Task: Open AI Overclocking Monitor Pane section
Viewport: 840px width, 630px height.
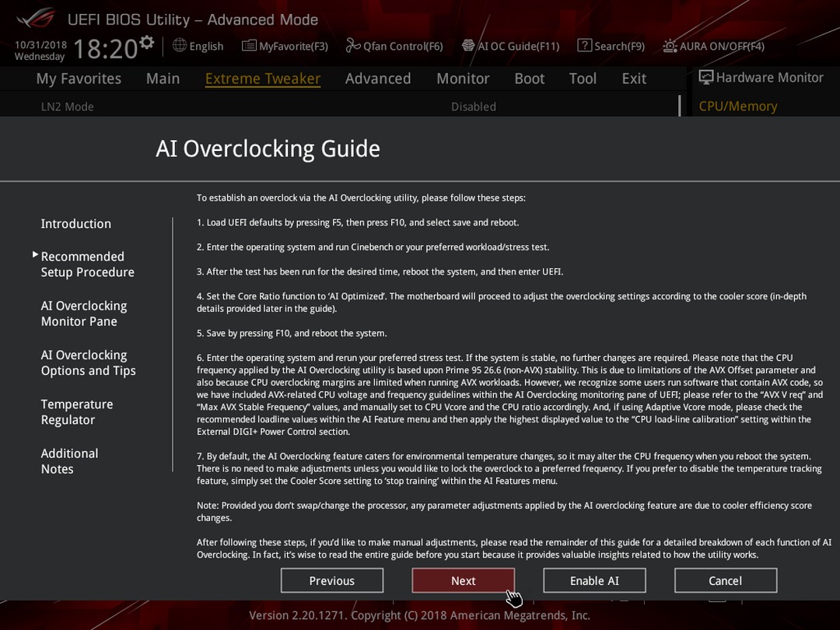Action: [x=84, y=313]
